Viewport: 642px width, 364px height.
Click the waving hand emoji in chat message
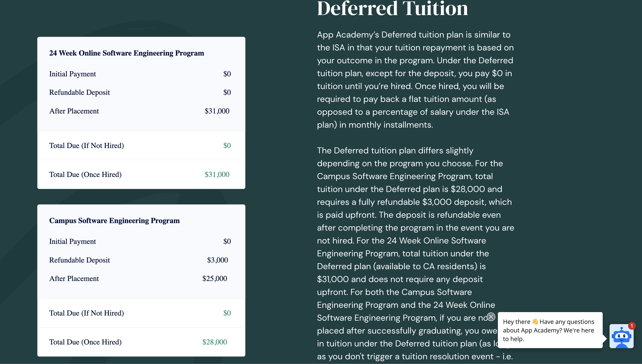(x=535, y=322)
